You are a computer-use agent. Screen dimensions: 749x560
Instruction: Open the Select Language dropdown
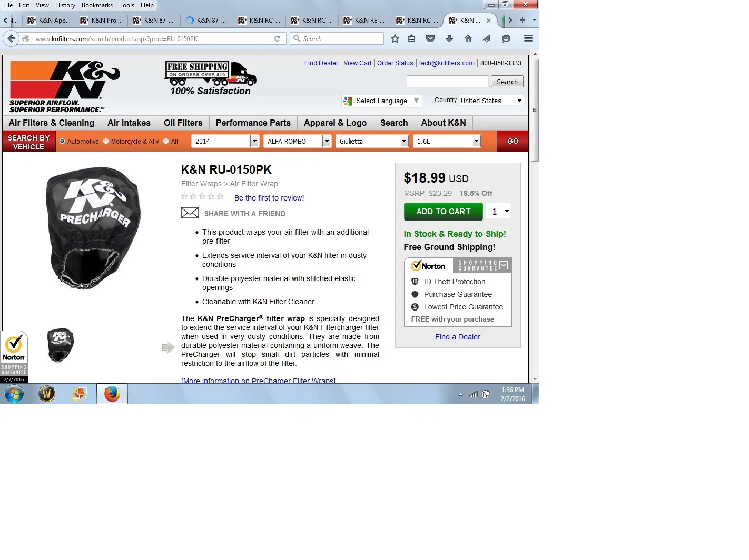381,101
